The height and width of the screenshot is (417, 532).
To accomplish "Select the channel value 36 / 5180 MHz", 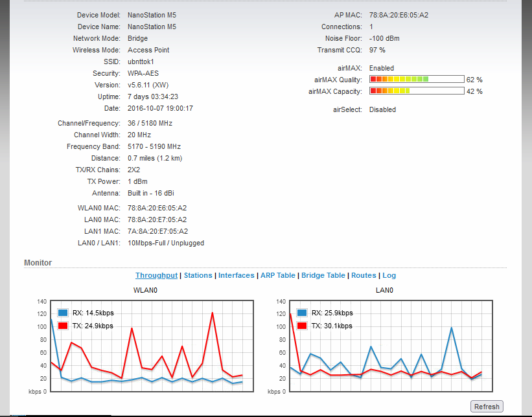I will [150, 124].
